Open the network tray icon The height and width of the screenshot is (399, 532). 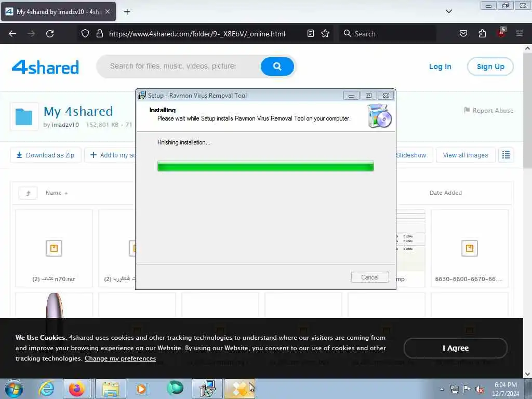point(454,389)
